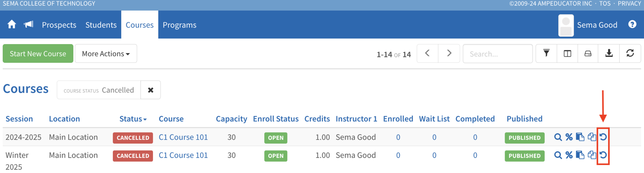This screenshot has width=644, height=173.
Task: View details magnifier for 2024-2025 course
Action: coord(558,137)
